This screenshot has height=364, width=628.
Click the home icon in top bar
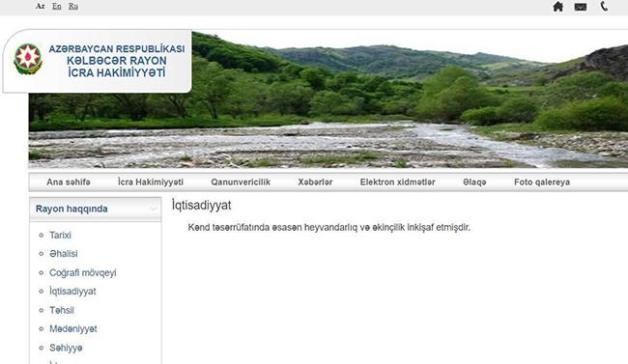(x=557, y=7)
